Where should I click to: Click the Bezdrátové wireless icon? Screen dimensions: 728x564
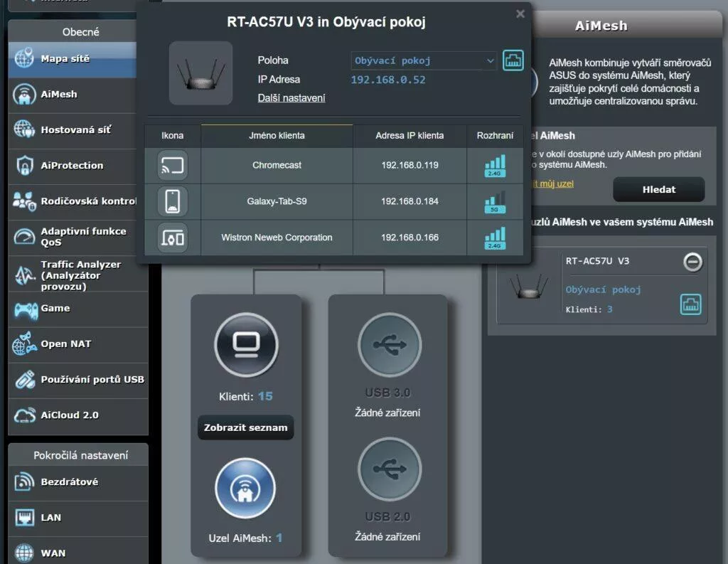pos(24,481)
